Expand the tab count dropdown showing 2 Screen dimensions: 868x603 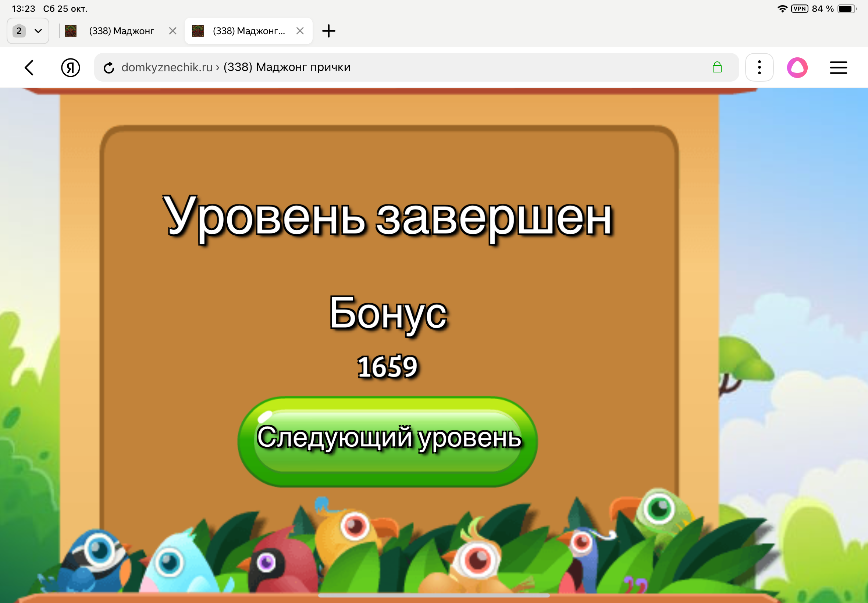(28, 31)
